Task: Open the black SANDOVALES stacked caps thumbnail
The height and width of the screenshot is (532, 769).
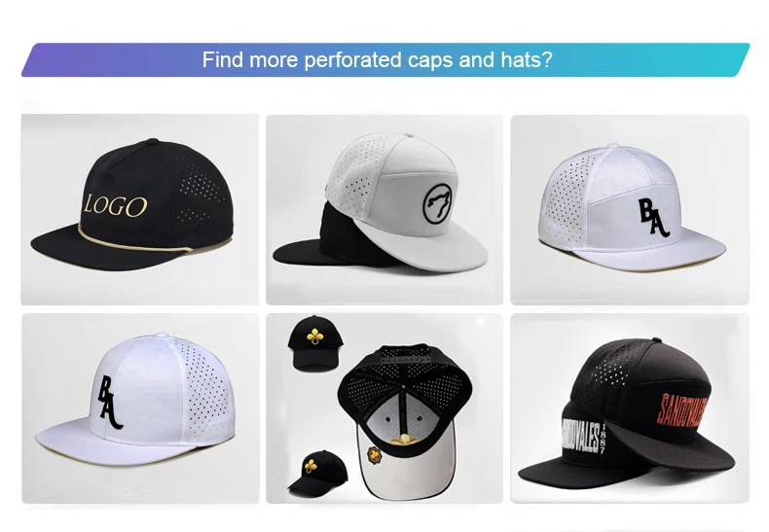Action: click(x=630, y=408)
